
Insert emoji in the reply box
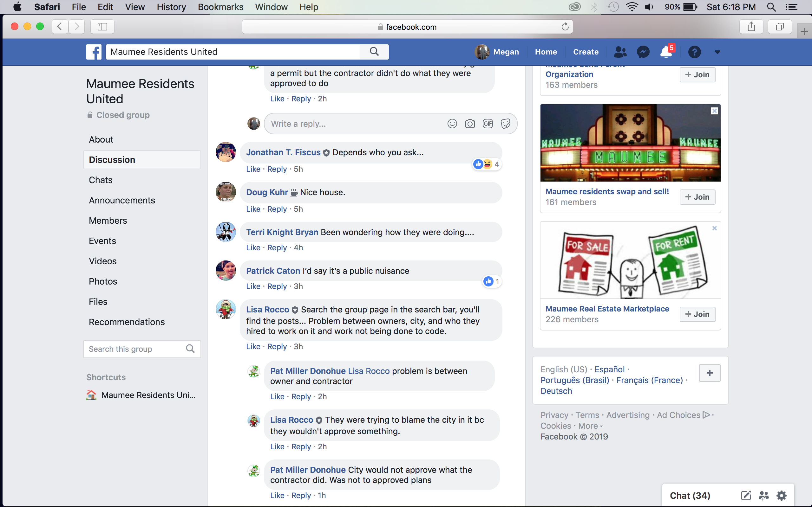452,124
